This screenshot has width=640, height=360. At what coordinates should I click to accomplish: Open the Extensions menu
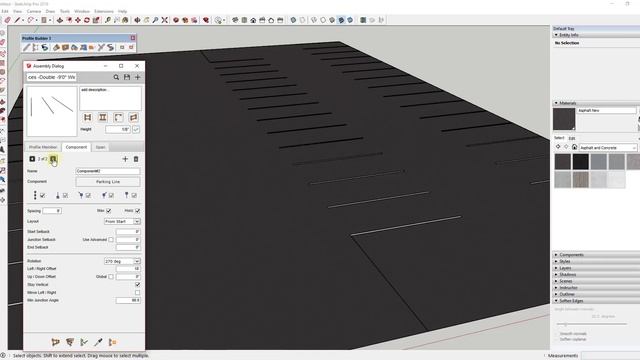[x=104, y=11]
